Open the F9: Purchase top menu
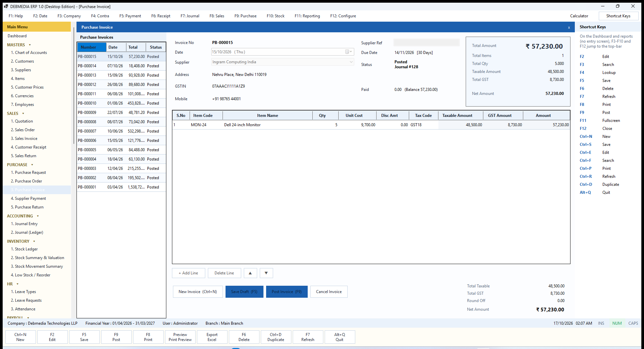The image size is (644, 349). tap(245, 16)
